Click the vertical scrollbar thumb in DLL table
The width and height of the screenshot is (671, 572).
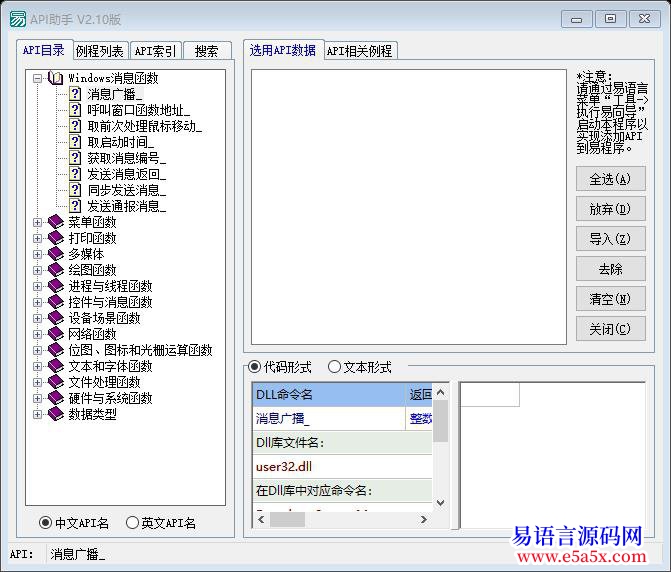(x=440, y=421)
